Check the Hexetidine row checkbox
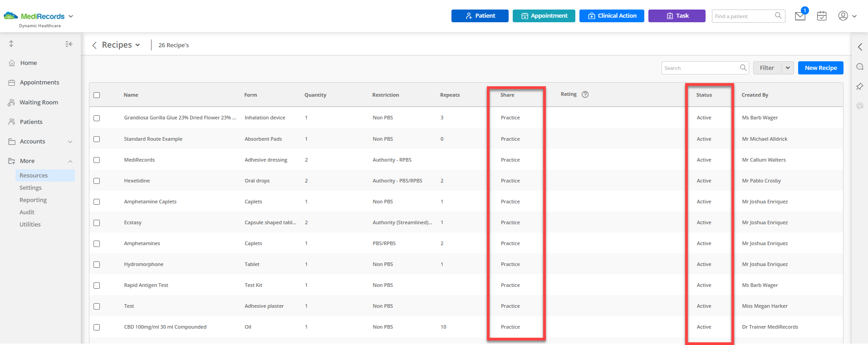This screenshot has height=345, width=868. 97,181
